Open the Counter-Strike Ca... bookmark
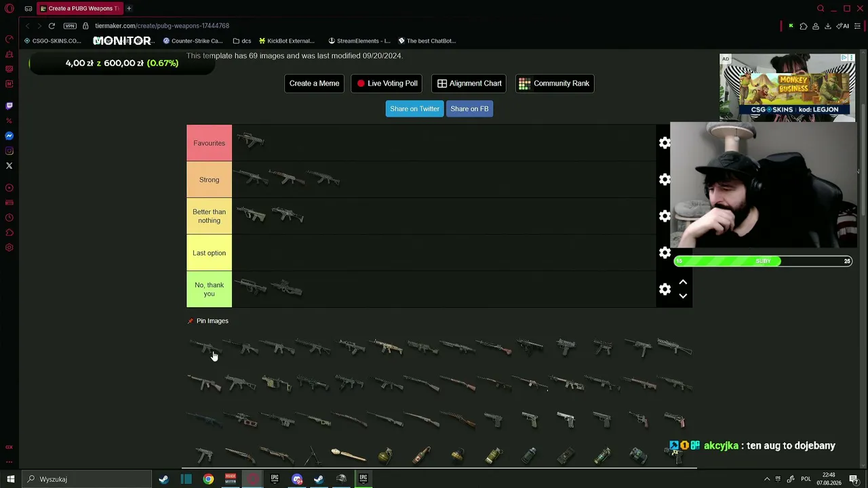 (x=193, y=41)
